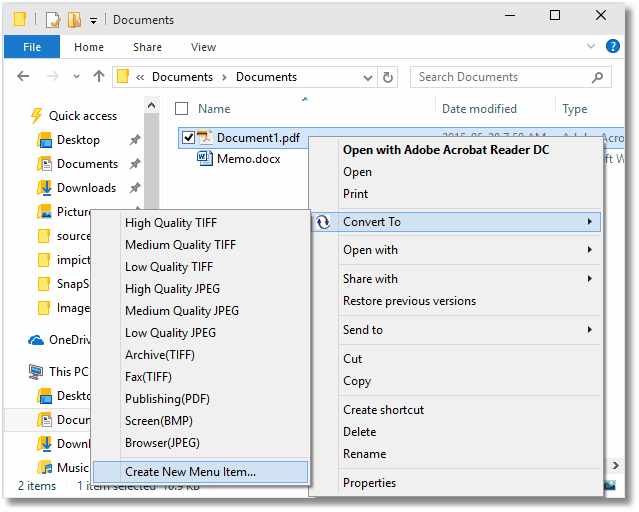Select Quick access in navigation pane
The width and height of the screenshot is (639, 512).
[x=83, y=116]
